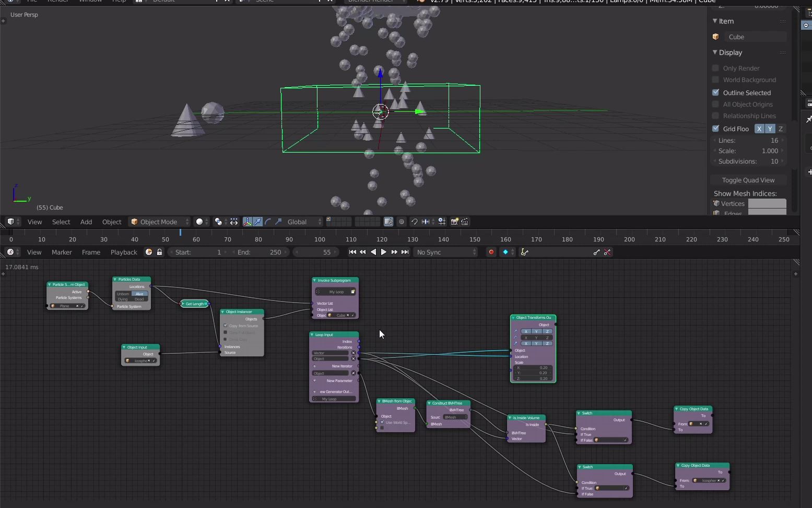Toggle Use World Space in BMesh from Object
812x508 pixels.
pyautogui.click(x=382, y=422)
